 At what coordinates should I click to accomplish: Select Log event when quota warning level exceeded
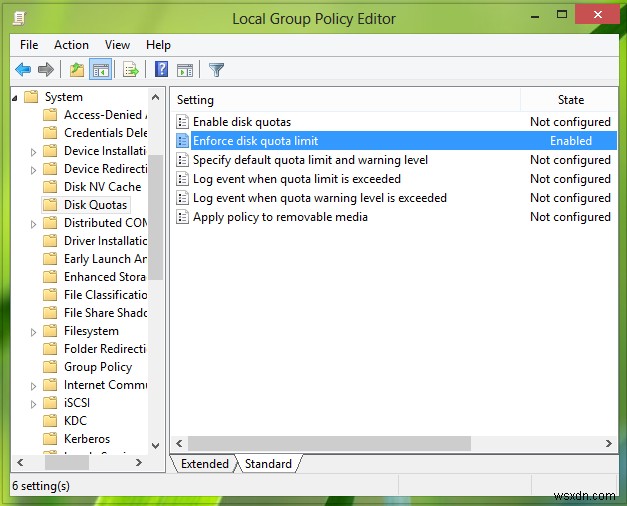[320, 198]
